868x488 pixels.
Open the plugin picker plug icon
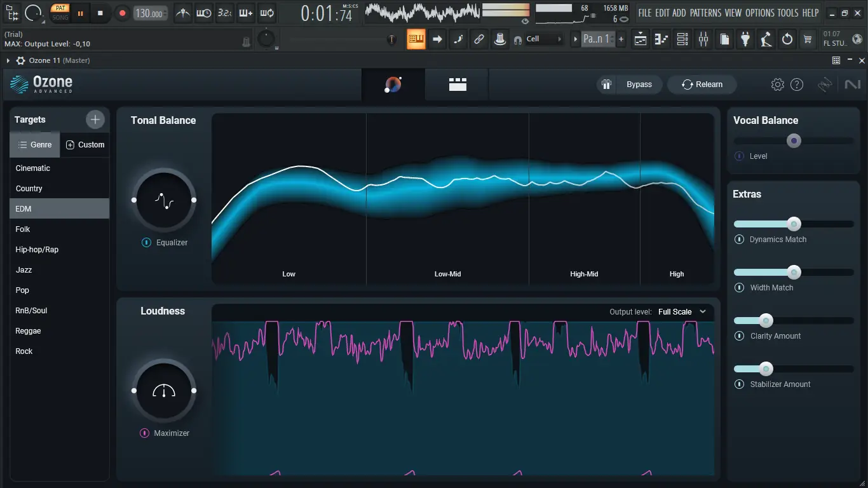pos(745,39)
